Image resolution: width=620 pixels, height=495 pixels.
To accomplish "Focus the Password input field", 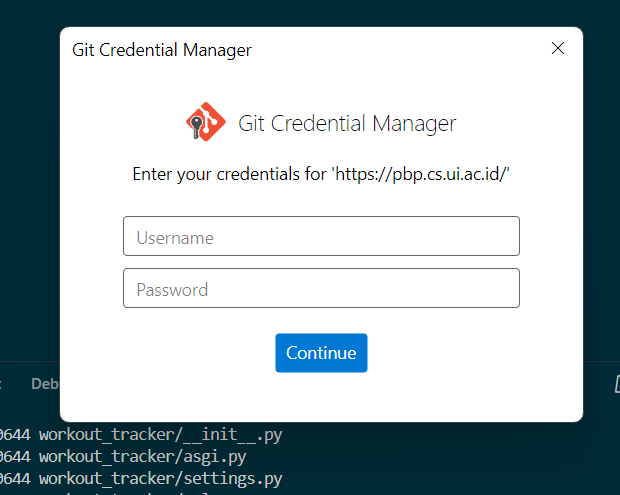I will [321, 288].
